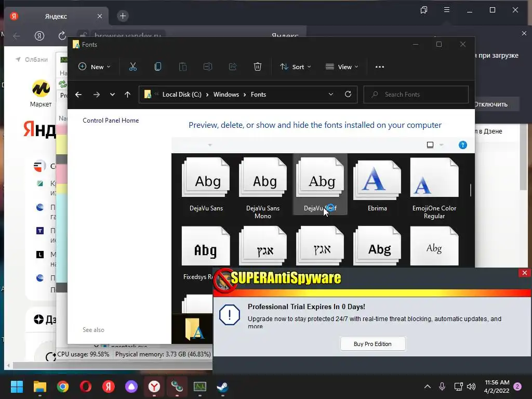Viewport: 532px width, 399px height.
Task: Open Alice assistant purple taskbar icon
Action: coord(131,387)
